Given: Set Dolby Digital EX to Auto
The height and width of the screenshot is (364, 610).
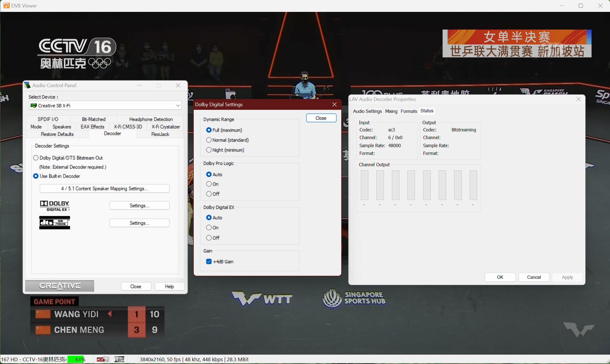Looking at the screenshot, I should pyautogui.click(x=214, y=218).
